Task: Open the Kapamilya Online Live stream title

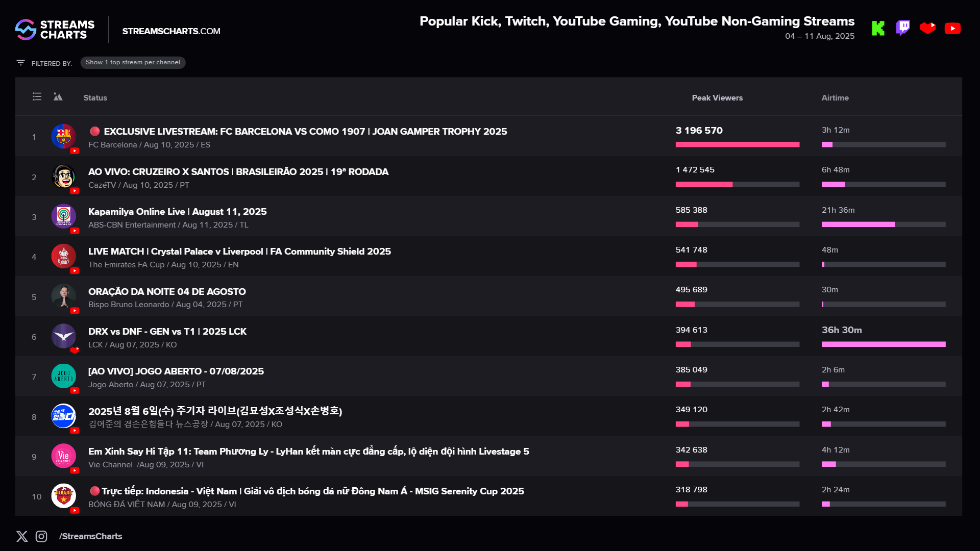Action: pyautogui.click(x=178, y=212)
